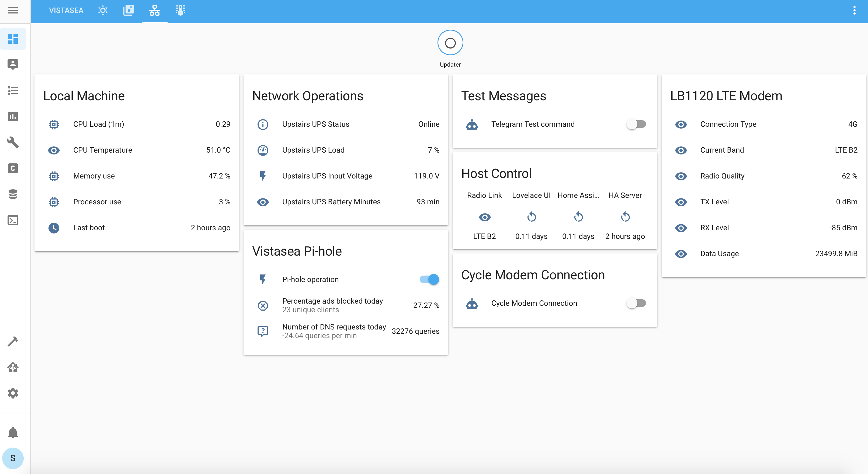
Task: Open the user profile avatar S
Action: click(13, 458)
